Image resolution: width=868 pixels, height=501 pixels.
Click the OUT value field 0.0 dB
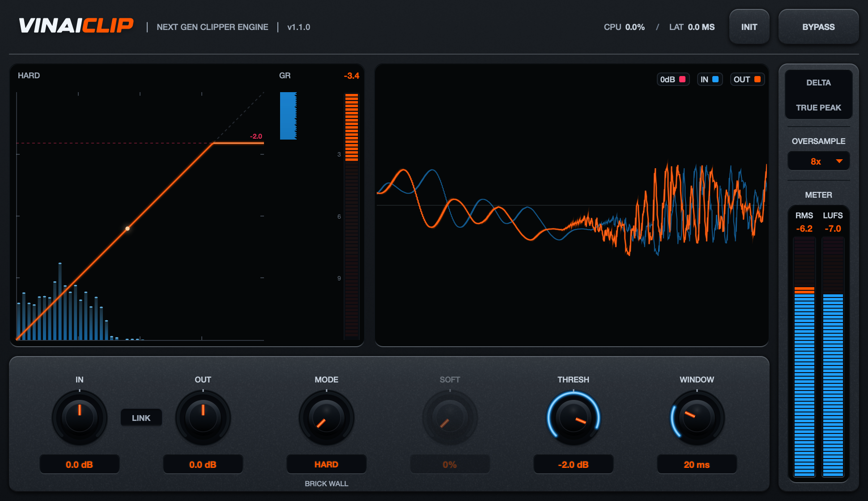pyautogui.click(x=203, y=464)
